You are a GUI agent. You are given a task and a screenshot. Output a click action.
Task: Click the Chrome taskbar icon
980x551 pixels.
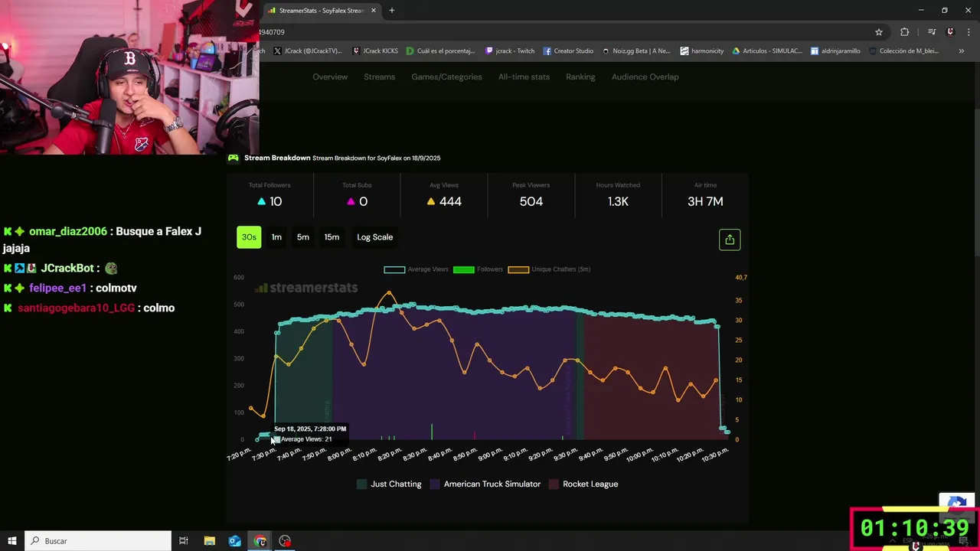pos(260,541)
